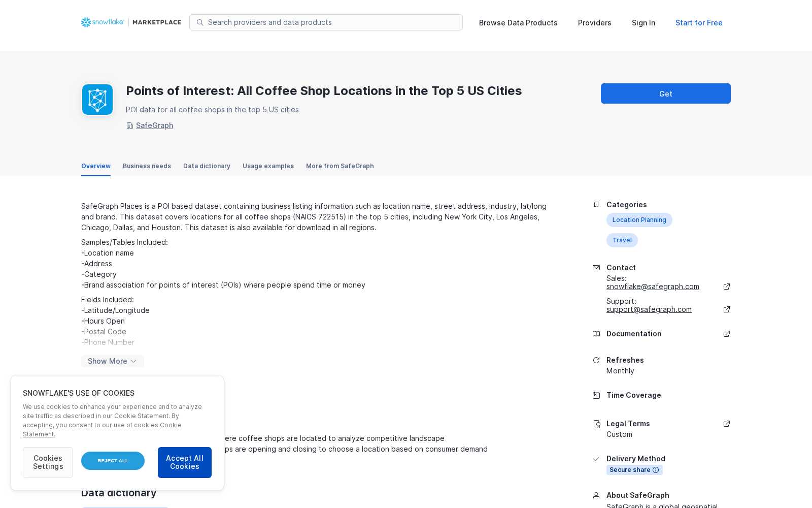Open Legal Terms external link icon

[727, 424]
